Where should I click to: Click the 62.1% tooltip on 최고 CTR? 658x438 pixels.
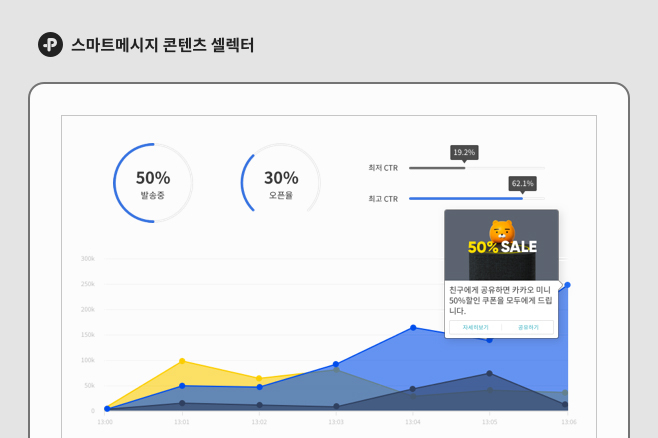[522, 184]
